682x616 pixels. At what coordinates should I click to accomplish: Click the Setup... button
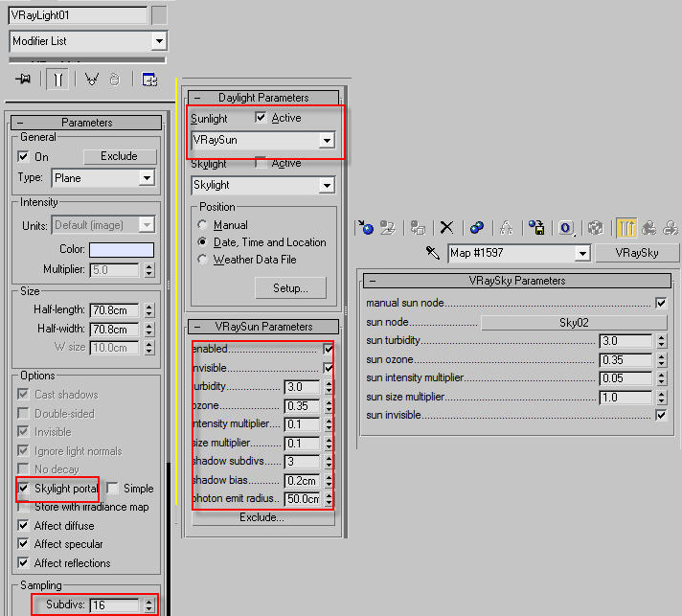(x=290, y=288)
